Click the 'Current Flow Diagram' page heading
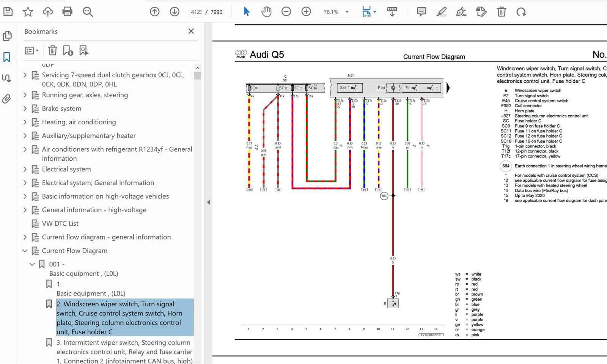This screenshot has width=607, height=364. point(434,57)
